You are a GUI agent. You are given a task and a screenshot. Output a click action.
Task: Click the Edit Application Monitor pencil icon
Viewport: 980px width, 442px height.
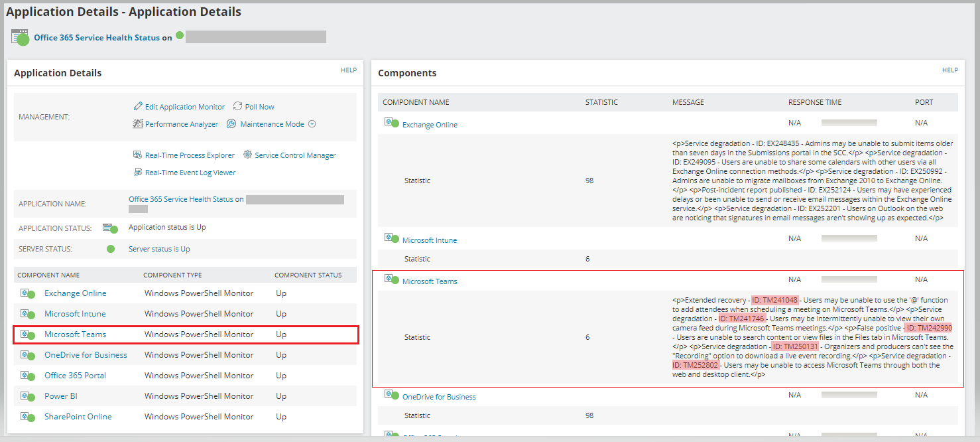[138, 106]
